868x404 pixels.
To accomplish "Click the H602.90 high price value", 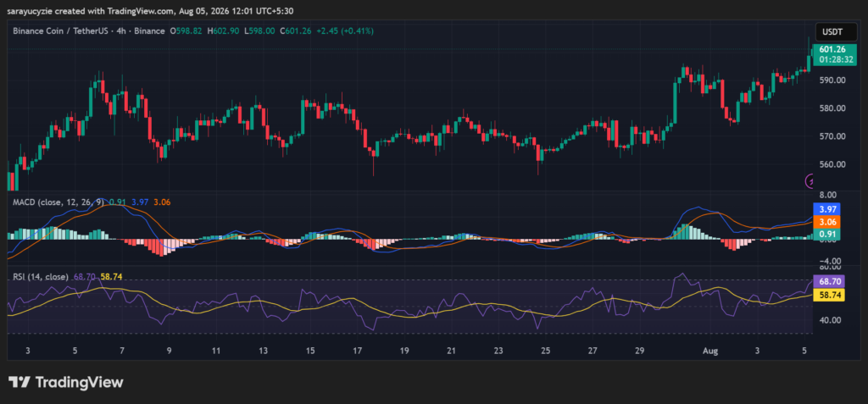I will (223, 31).
